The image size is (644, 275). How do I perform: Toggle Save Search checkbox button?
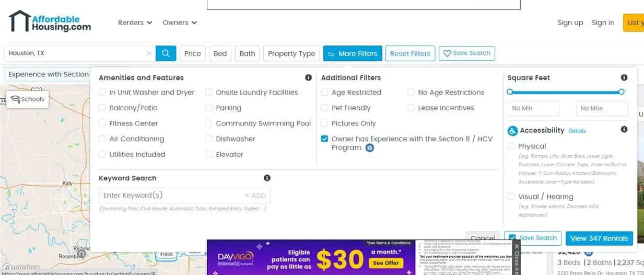point(533,238)
